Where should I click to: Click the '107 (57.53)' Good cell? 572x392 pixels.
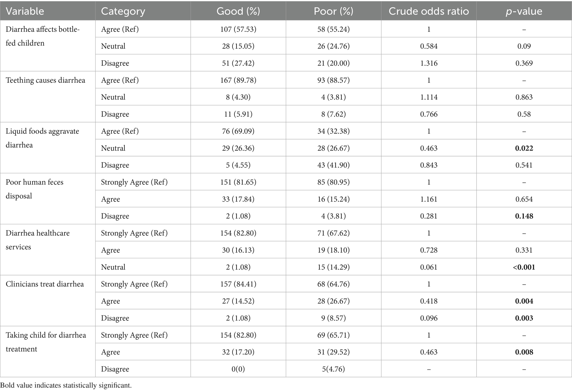pyautogui.click(x=238, y=29)
